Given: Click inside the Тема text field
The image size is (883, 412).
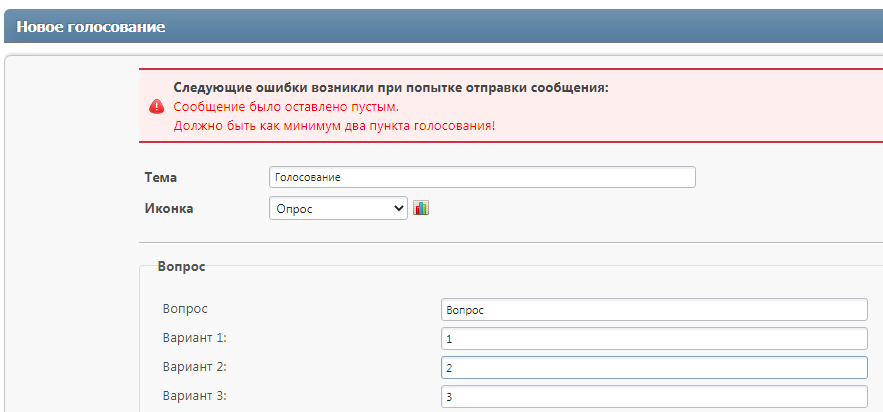Looking at the screenshot, I should (482, 177).
